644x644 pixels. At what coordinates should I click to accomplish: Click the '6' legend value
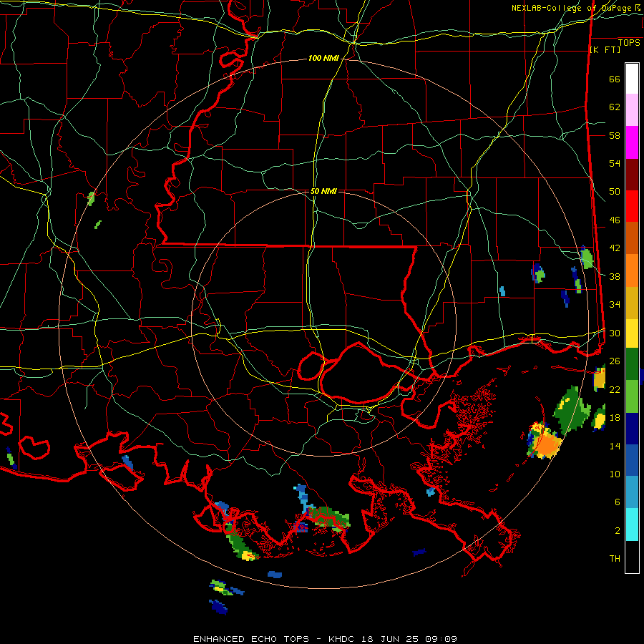point(618,502)
